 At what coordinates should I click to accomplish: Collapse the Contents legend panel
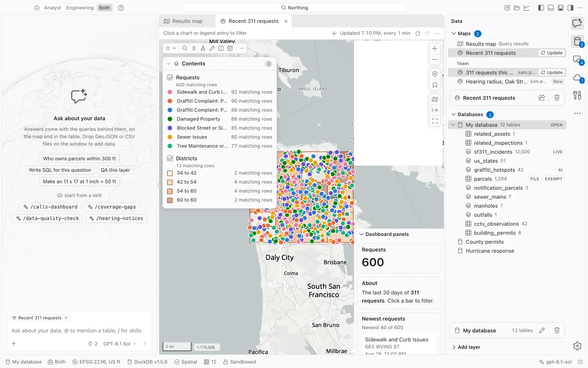click(169, 64)
